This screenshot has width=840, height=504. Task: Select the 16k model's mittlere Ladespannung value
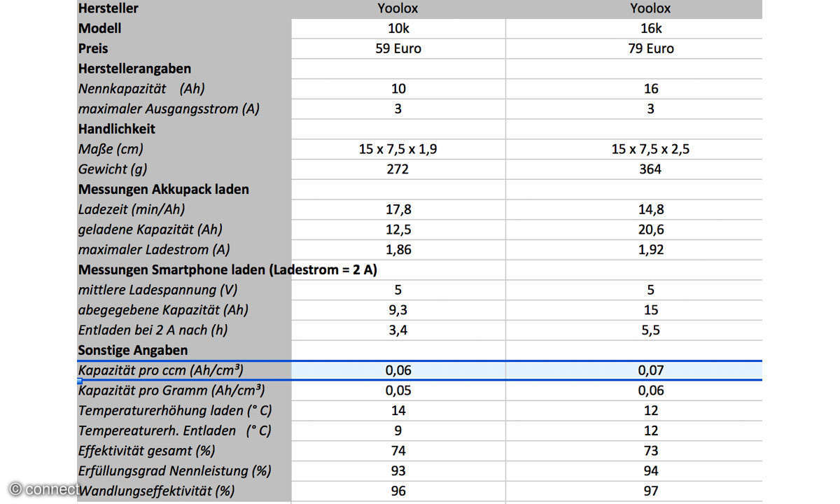pyautogui.click(x=650, y=290)
